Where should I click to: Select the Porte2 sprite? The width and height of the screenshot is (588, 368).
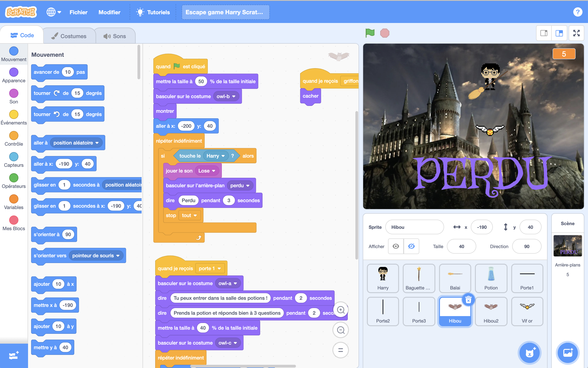pos(383,311)
